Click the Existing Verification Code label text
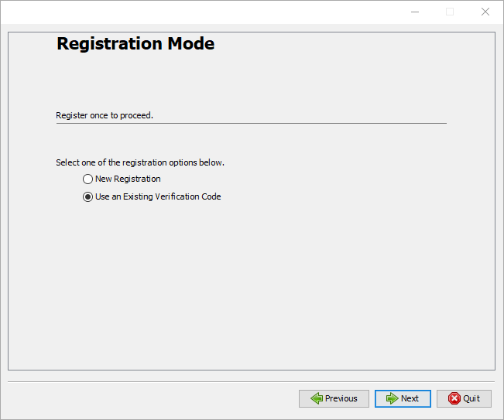The image size is (504, 420). click(x=158, y=197)
